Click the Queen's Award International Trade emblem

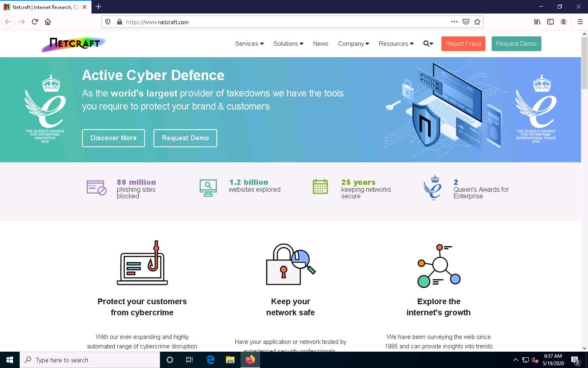(536, 108)
